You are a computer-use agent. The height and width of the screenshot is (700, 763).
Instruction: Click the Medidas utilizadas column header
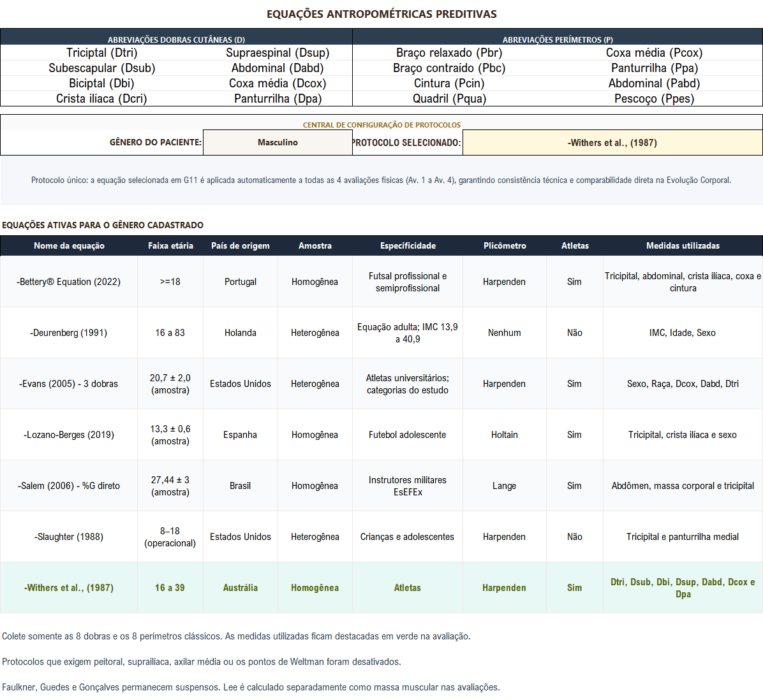[x=683, y=246]
